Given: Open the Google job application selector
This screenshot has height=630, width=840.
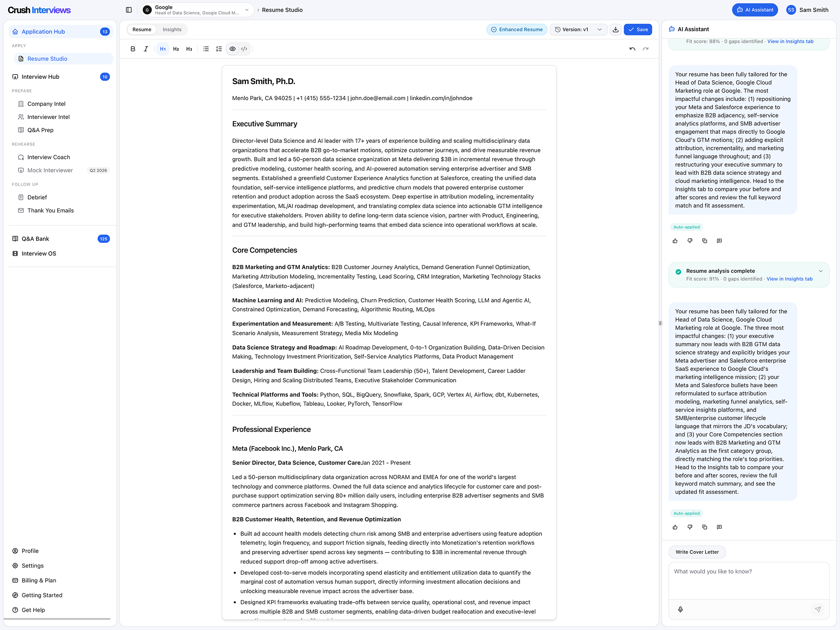Looking at the screenshot, I should pyautogui.click(x=197, y=10).
